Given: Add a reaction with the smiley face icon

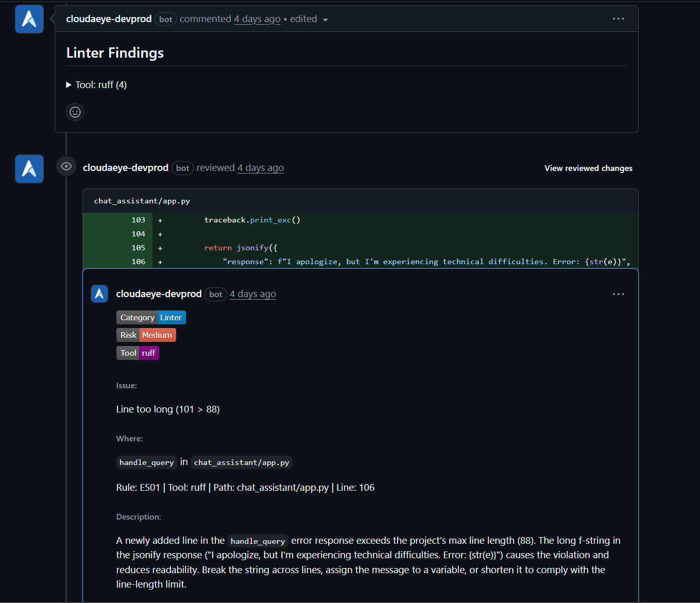Looking at the screenshot, I should (75, 112).
